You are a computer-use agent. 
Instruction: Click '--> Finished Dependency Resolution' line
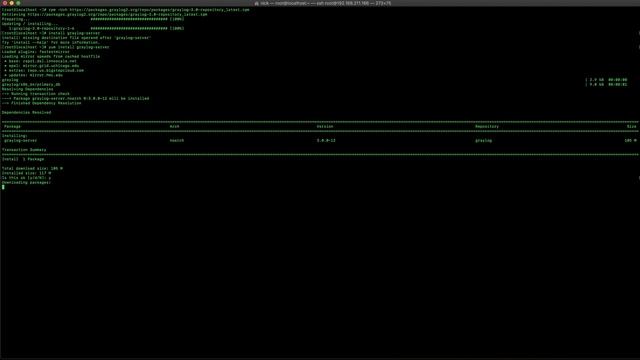[x=41, y=103]
